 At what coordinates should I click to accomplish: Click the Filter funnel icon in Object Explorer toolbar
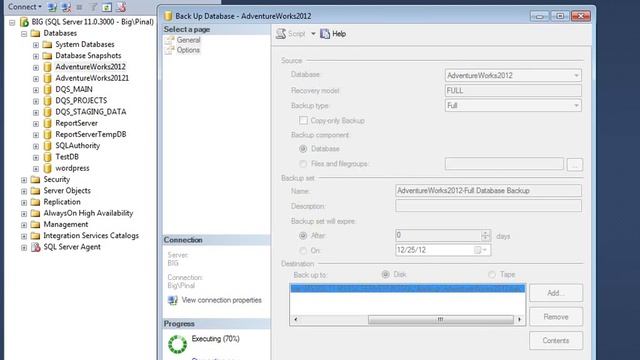[x=93, y=7]
